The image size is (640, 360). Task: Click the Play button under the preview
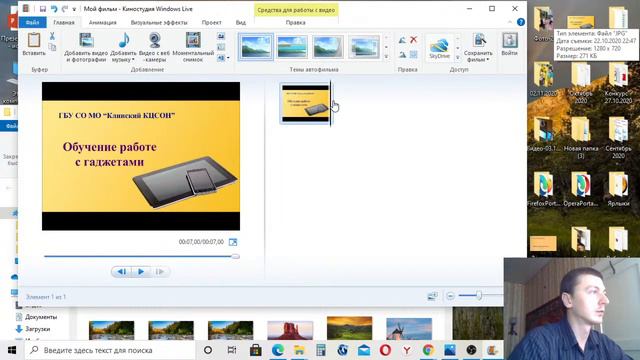coord(141,271)
